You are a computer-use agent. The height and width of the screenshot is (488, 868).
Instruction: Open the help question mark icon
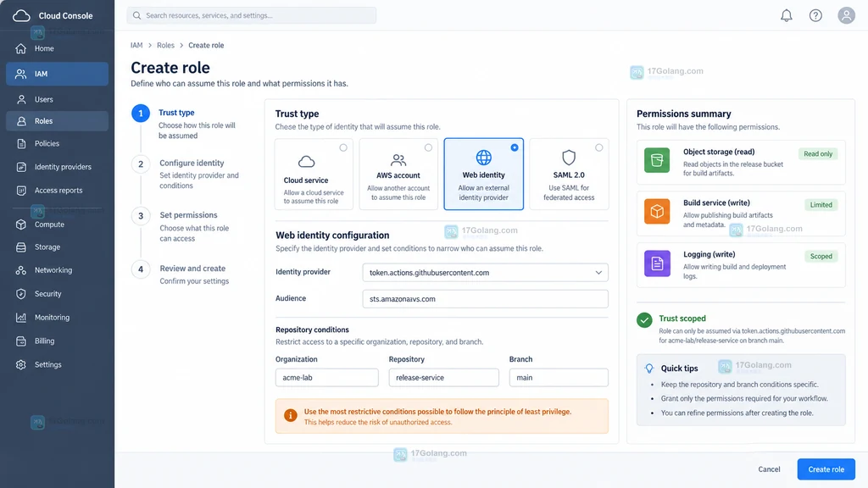click(x=815, y=15)
